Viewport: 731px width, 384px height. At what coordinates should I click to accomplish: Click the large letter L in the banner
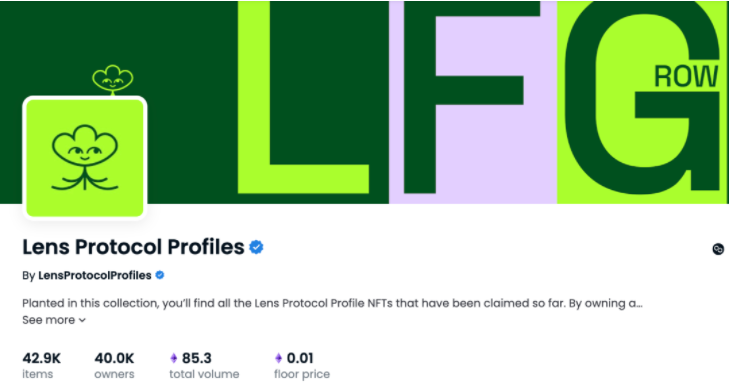tap(303, 97)
